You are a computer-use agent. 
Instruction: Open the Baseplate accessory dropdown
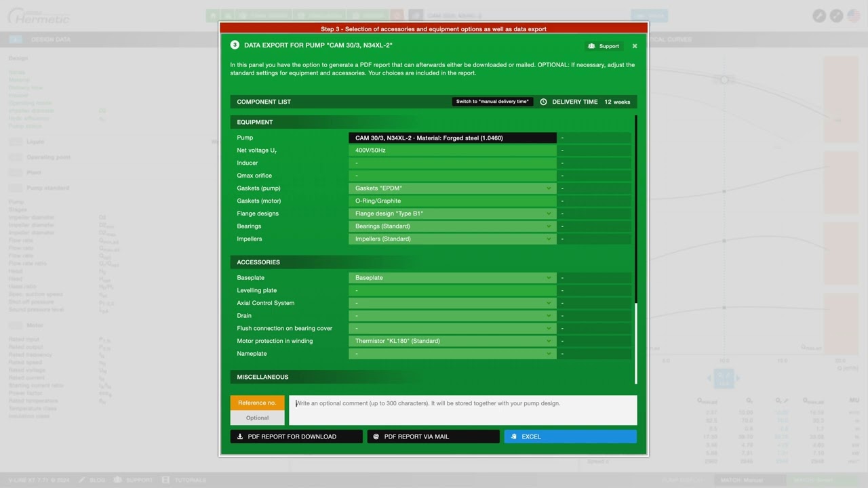pos(452,278)
